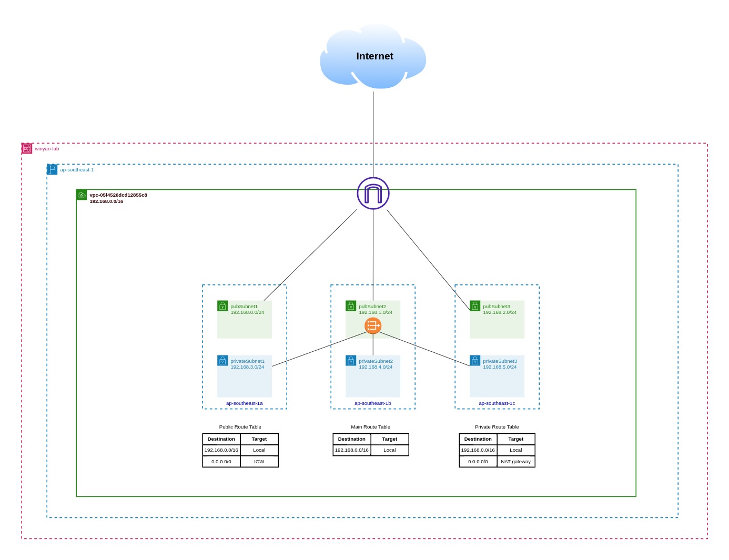The image size is (729, 560).
Task: Select the pubSubnet1 lock icon
Action: (222, 306)
